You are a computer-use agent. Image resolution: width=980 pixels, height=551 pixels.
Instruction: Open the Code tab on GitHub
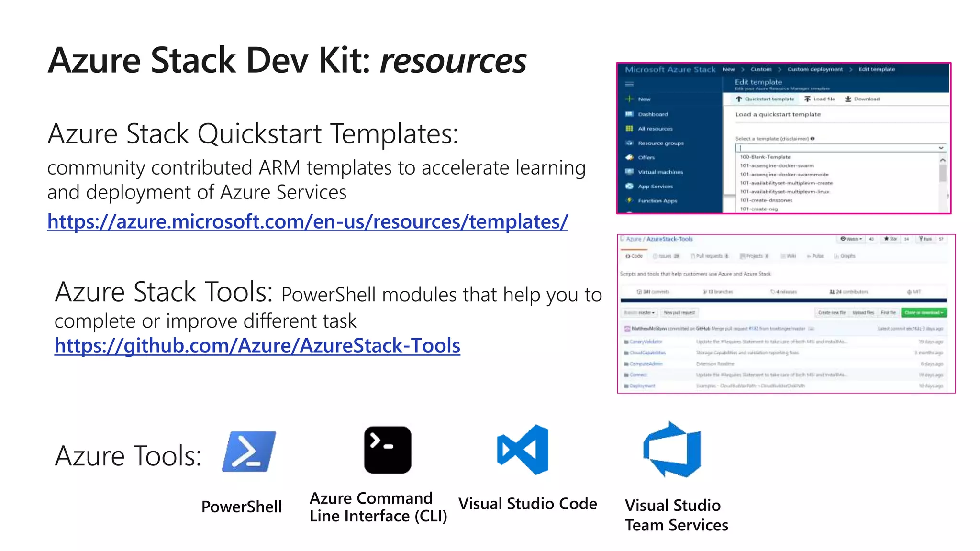pos(634,256)
